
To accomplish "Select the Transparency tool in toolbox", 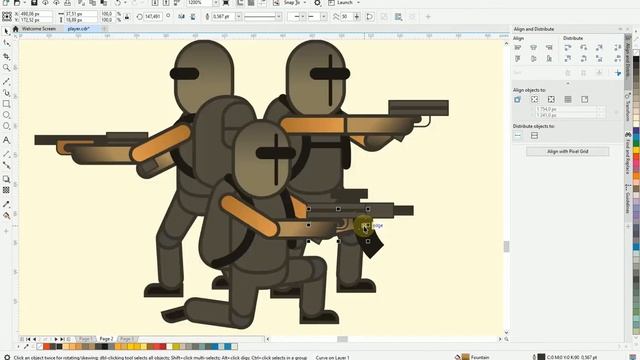I will pos(6,190).
